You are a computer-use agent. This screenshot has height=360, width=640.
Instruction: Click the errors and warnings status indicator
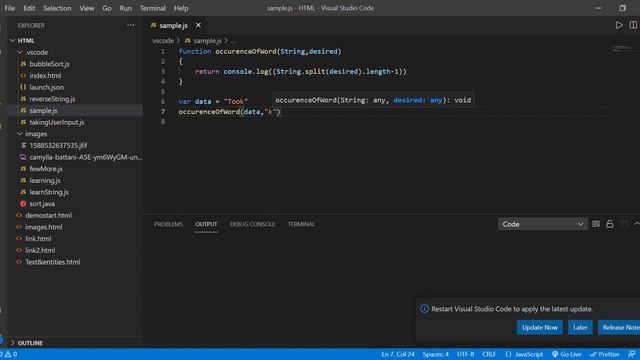click(x=9, y=354)
